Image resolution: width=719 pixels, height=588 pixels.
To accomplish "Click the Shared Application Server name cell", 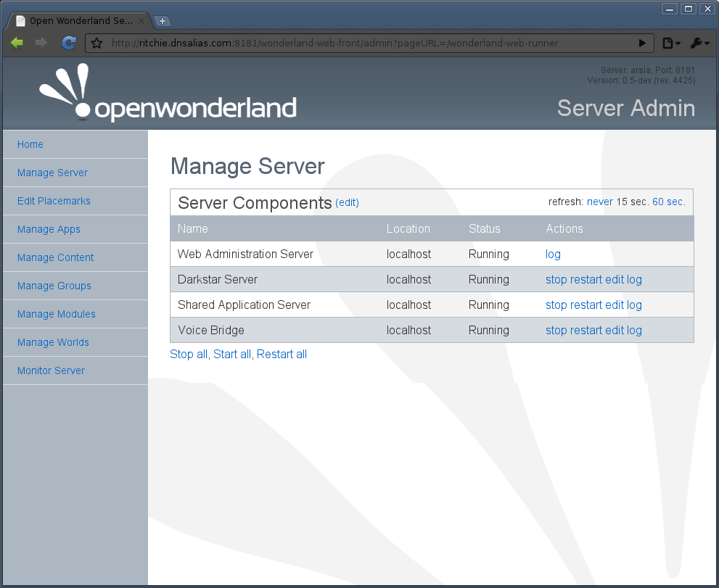I will click(x=244, y=305).
